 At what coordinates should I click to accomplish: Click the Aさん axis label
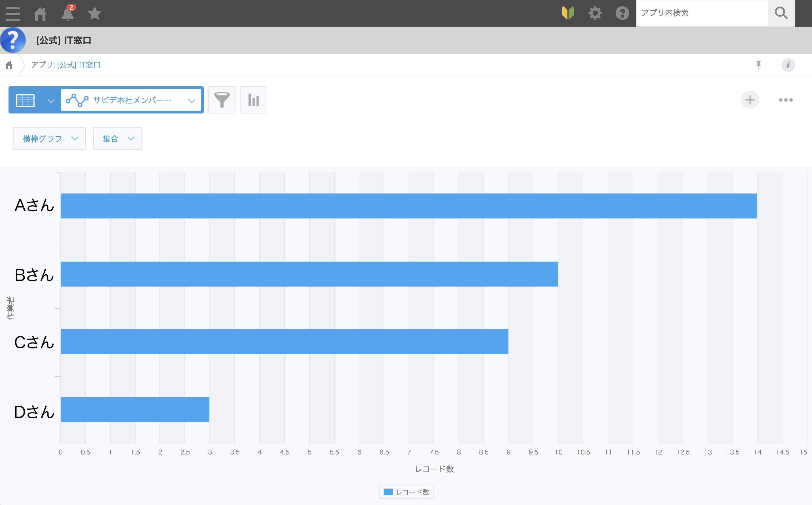[x=34, y=205]
